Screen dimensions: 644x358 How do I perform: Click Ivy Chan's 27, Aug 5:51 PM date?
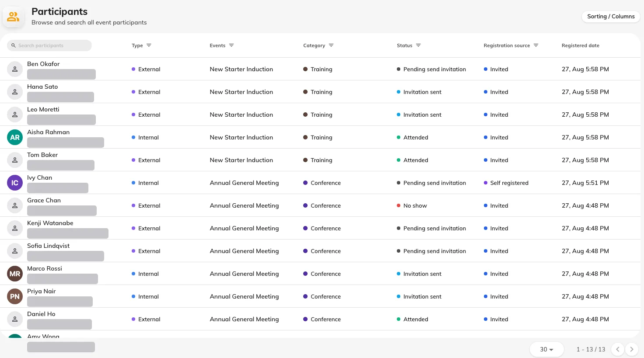[585, 183]
